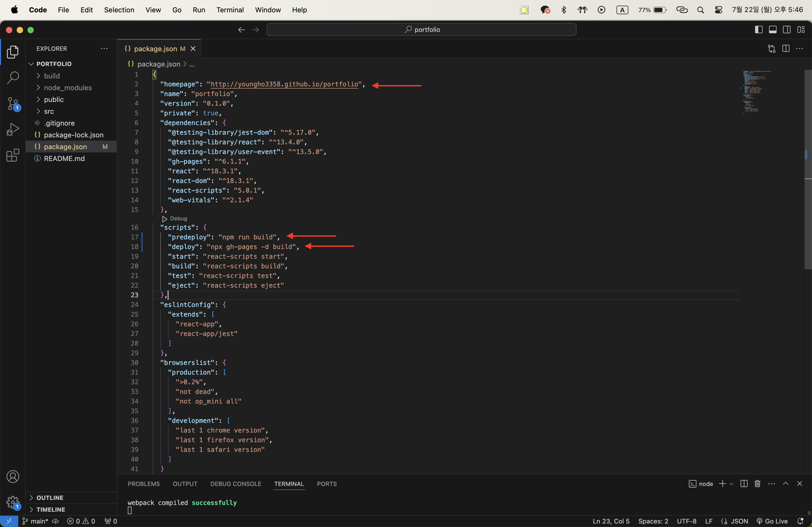Open the Run and Debug view
Image resolution: width=812 pixels, height=527 pixels.
pos(13,130)
